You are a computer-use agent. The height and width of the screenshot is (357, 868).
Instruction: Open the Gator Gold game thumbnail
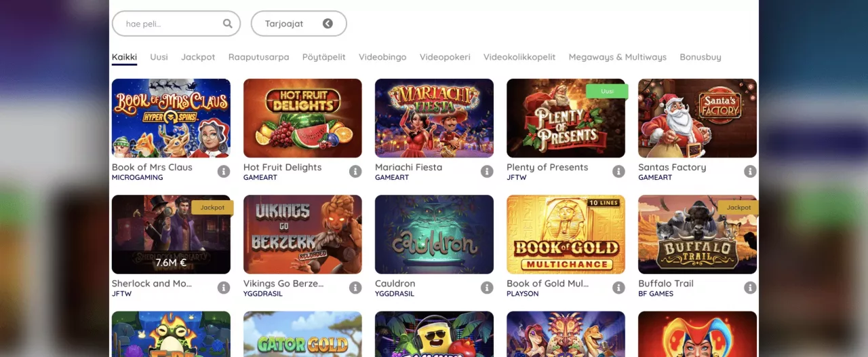tap(302, 334)
